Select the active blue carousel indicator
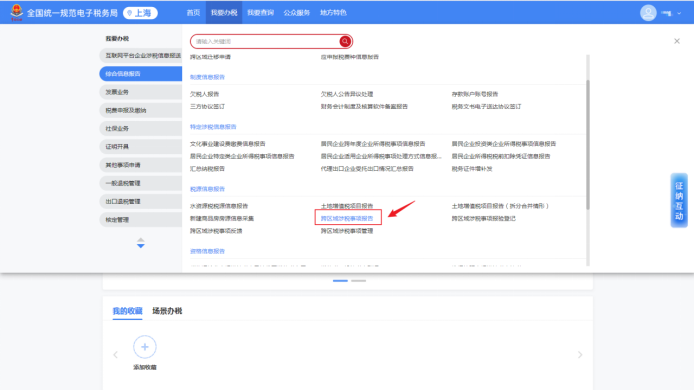Screen dimensions: 694x390 pos(340,281)
